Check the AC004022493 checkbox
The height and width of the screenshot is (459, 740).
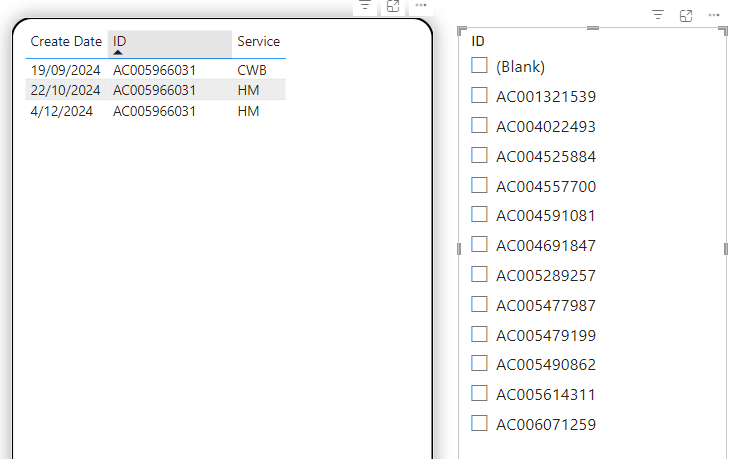click(479, 125)
